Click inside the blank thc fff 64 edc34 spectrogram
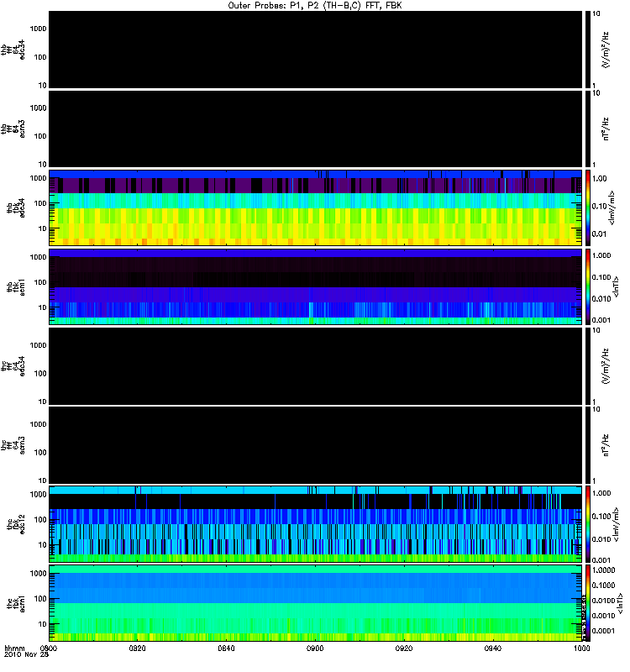 coord(315,366)
